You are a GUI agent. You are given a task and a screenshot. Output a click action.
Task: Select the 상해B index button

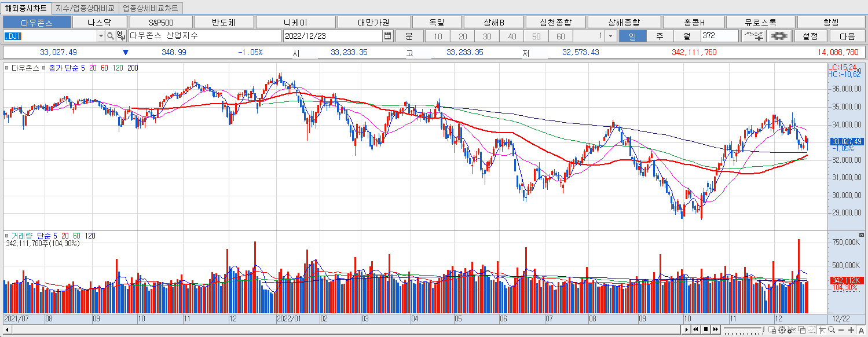(494, 22)
